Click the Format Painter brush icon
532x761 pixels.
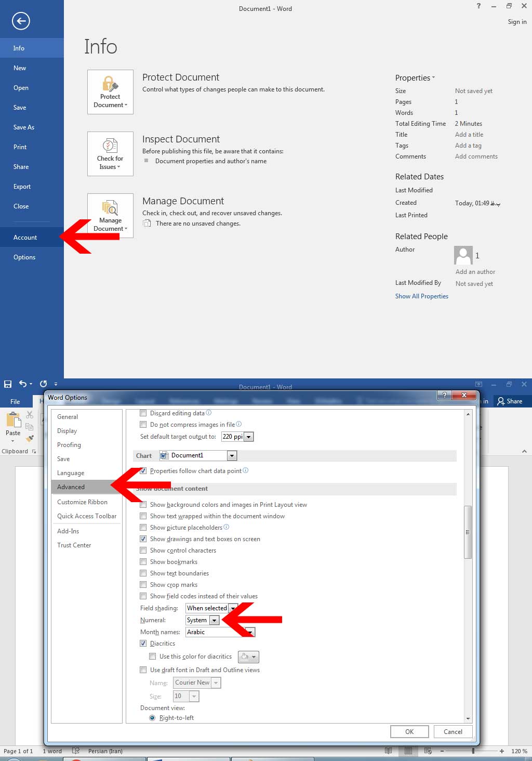click(30, 439)
